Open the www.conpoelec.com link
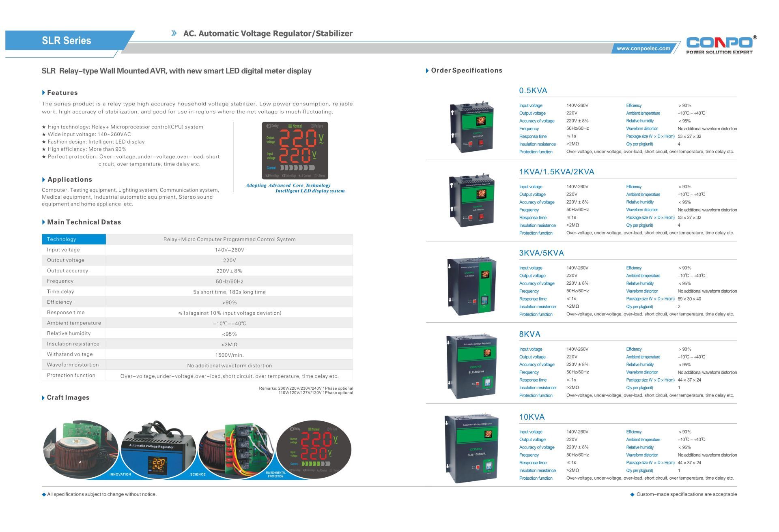 point(643,48)
